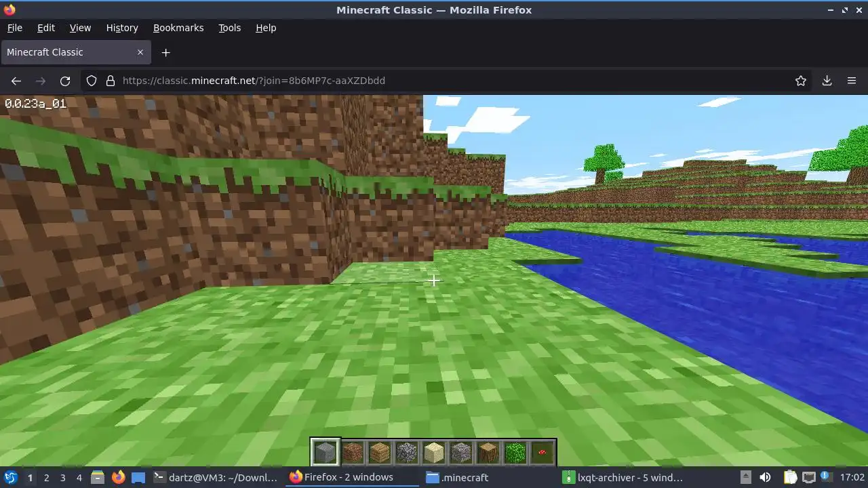View site security padlock information

click(x=111, y=81)
